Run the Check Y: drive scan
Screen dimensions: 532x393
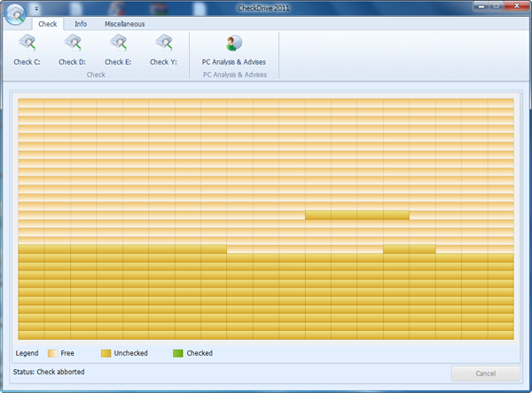[x=163, y=44]
